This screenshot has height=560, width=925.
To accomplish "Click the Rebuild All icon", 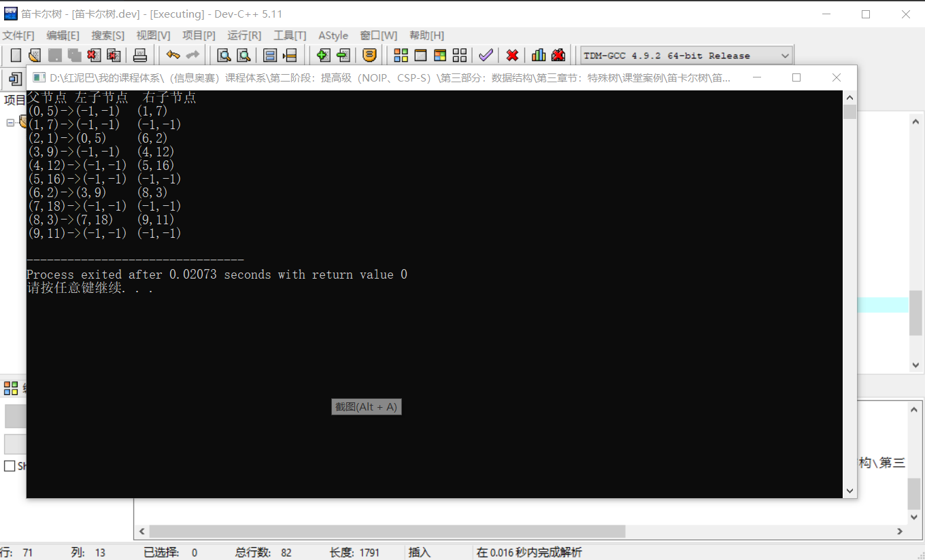I will 460,56.
